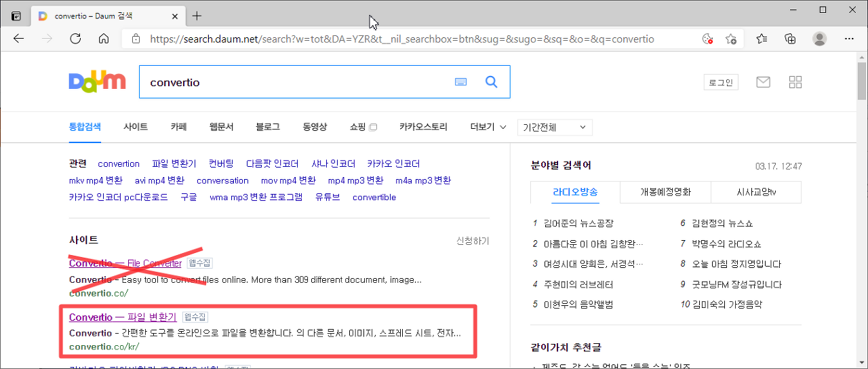Open the 웹문서 tab
Image resolution: width=868 pixels, height=369 pixels.
coord(221,127)
